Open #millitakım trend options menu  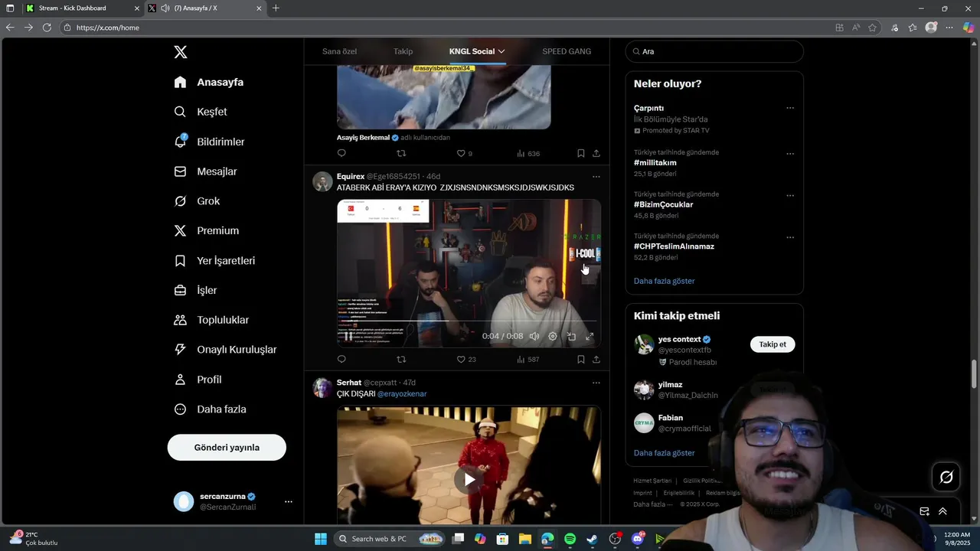pyautogui.click(x=790, y=153)
